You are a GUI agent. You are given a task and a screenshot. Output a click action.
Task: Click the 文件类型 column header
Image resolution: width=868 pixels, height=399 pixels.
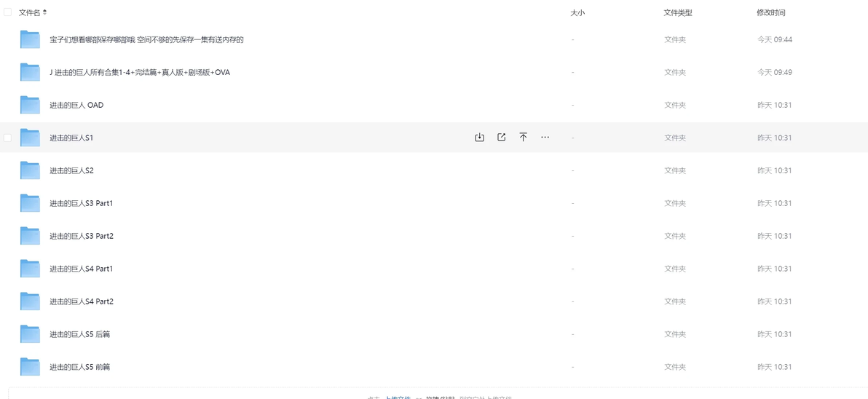(678, 12)
